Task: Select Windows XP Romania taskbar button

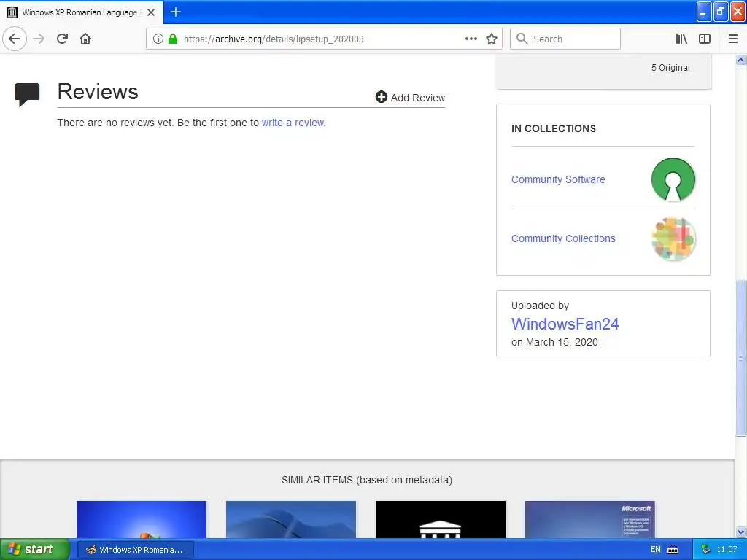Action: pos(135,550)
